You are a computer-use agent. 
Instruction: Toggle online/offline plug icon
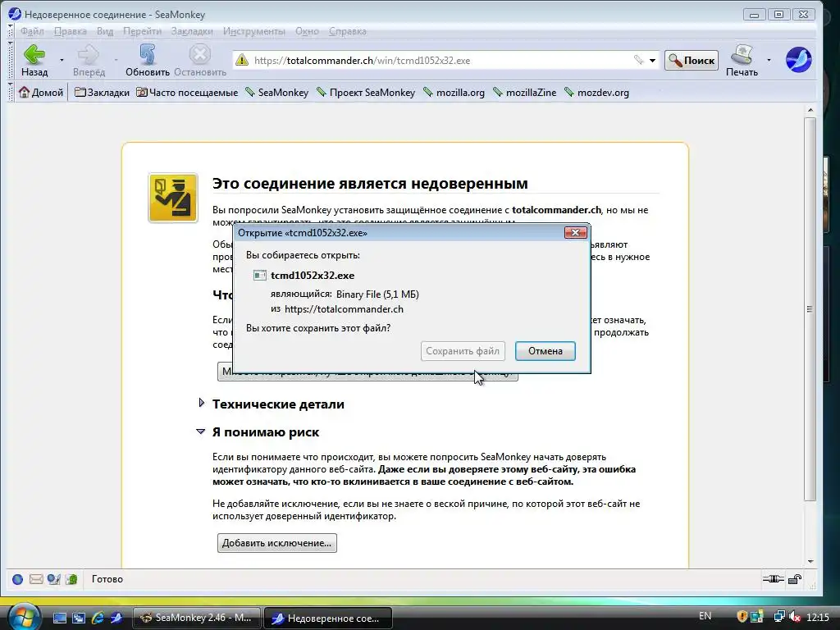pyautogui.click(x=773, y=578)
